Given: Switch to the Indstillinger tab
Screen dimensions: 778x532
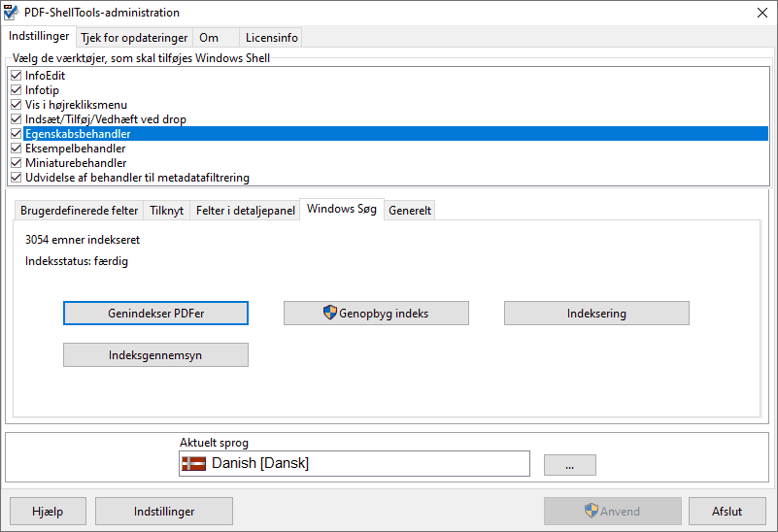Looking at the screenshot, I should point(39,36).
